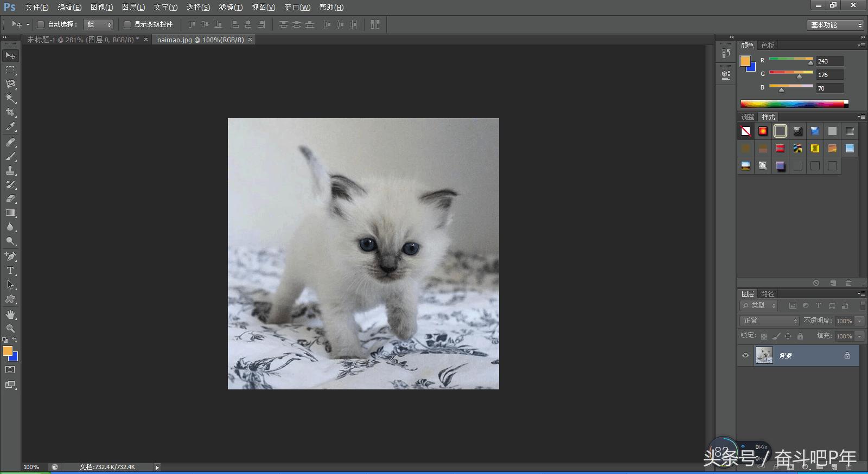The height and width of the screenshot is (474, 868).
Task: Select the Magic Wand tool
Action: [10, 98]
